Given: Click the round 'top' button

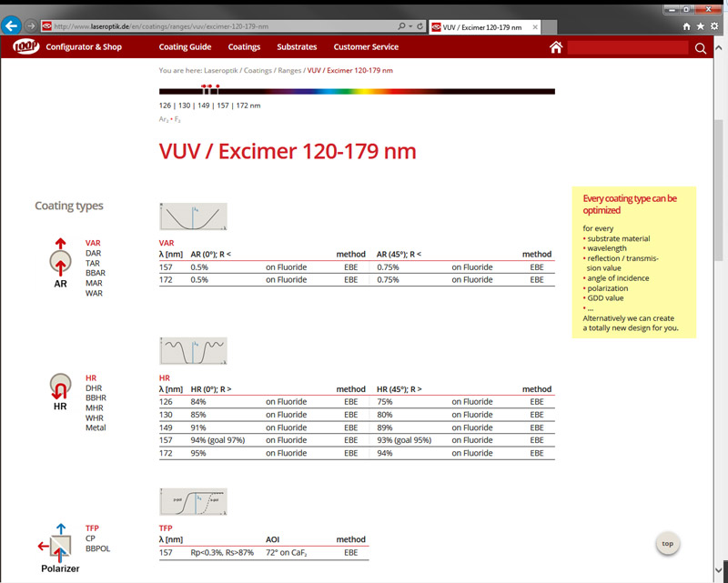Looking at the screenshot, I should [x=668, y=544].
